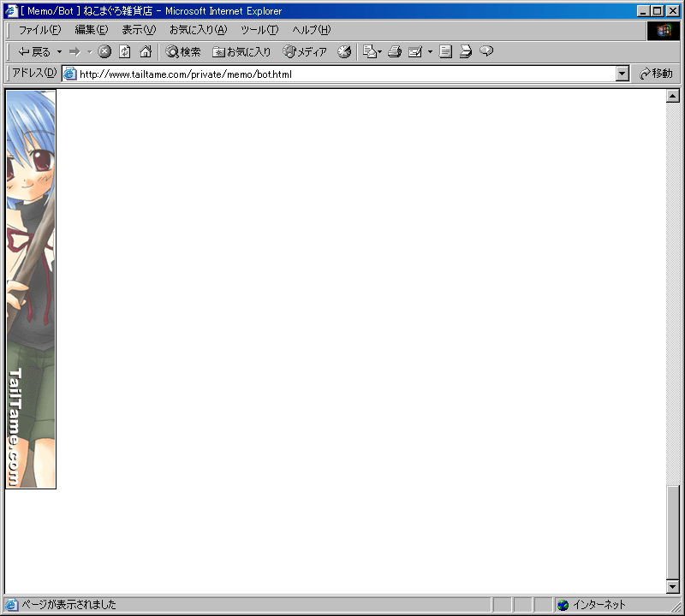Open the Forward history dropdown arrow
The width and height of the screenshot is (685, 616).
[x=90, y=52]
